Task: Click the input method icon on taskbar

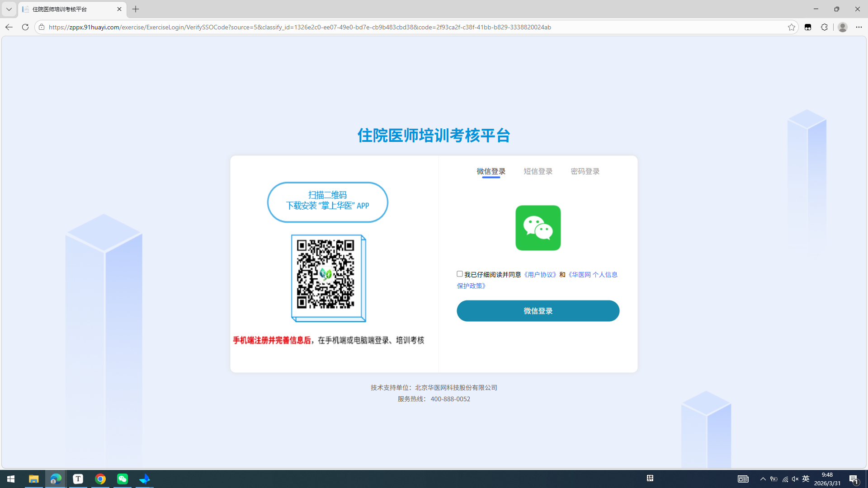Action: pyautogui.click(x=650, y=478)
